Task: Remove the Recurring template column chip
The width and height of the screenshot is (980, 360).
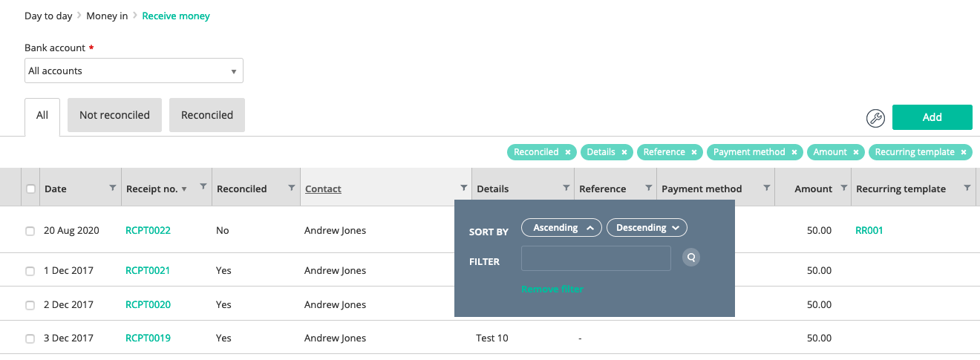Action: click(x=964, y=152)
